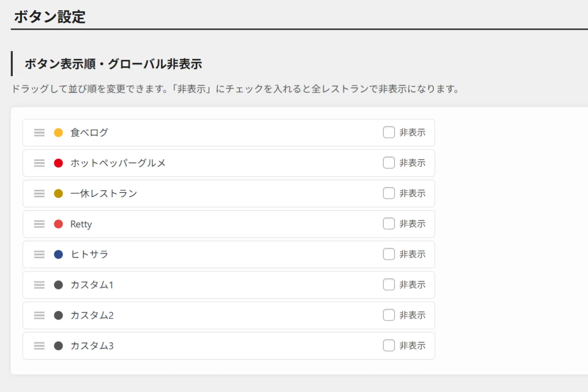Check 非表示 for 食べログ
The image size is (588, 392).
pos(389,132)
